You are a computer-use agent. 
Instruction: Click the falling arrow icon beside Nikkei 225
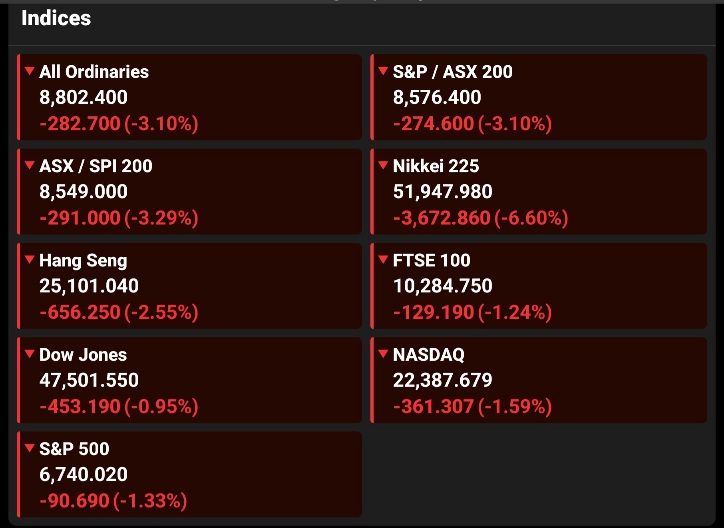(383, 166)
